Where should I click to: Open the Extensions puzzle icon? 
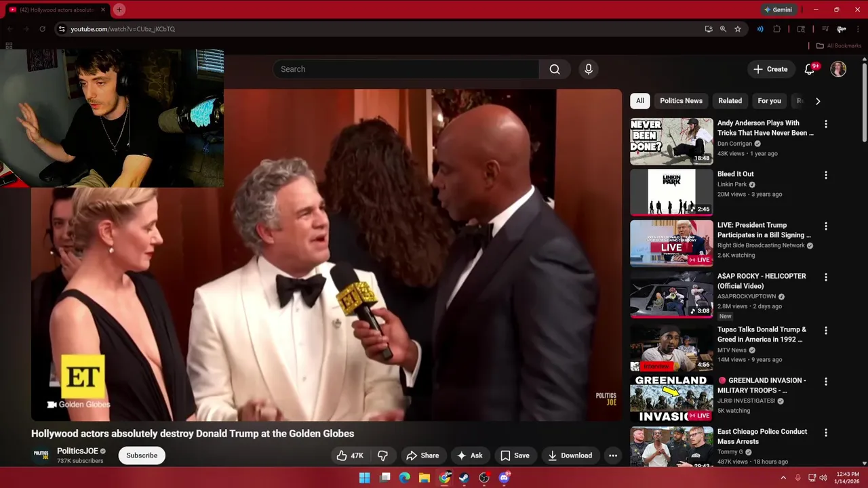pos(777,29)
